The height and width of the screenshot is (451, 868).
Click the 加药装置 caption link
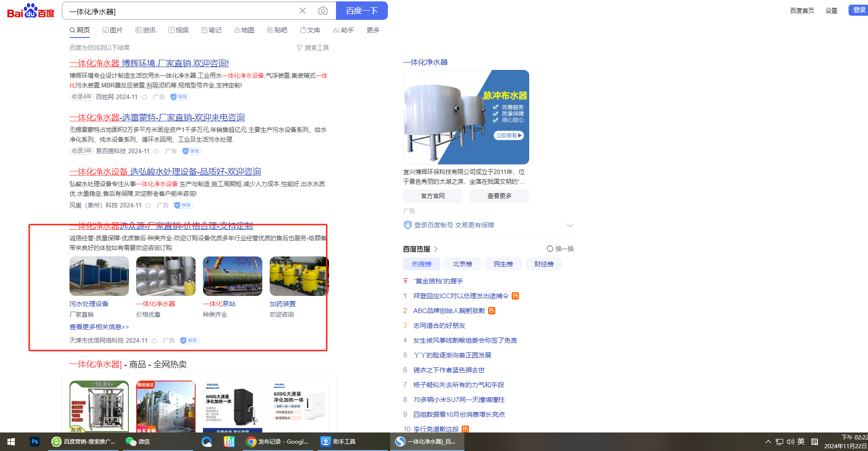[x=283, y=304]
